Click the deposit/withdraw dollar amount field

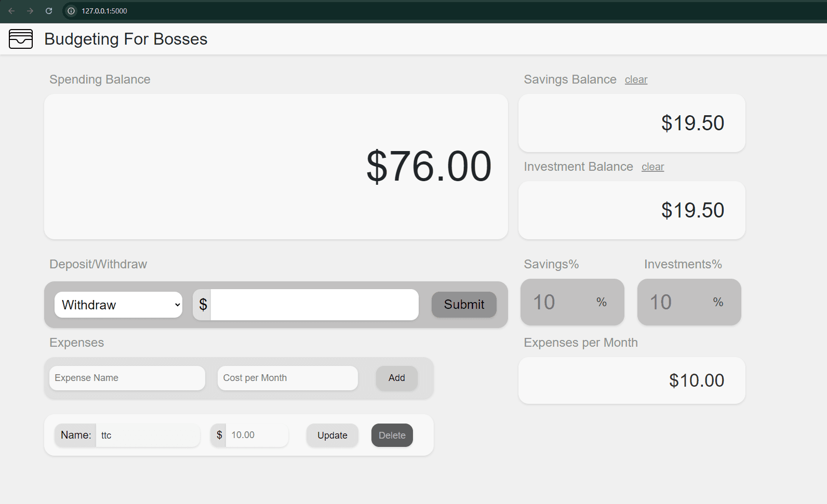[x=314, y=305]
